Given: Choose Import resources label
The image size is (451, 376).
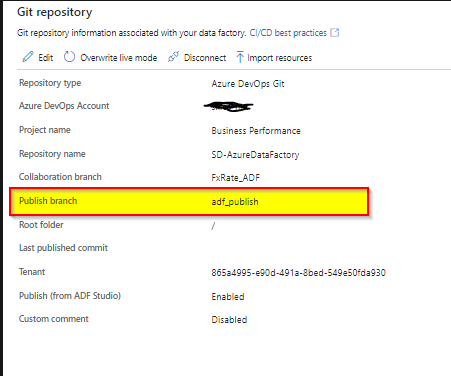Looking at the screenshot, I should (280, 58).
